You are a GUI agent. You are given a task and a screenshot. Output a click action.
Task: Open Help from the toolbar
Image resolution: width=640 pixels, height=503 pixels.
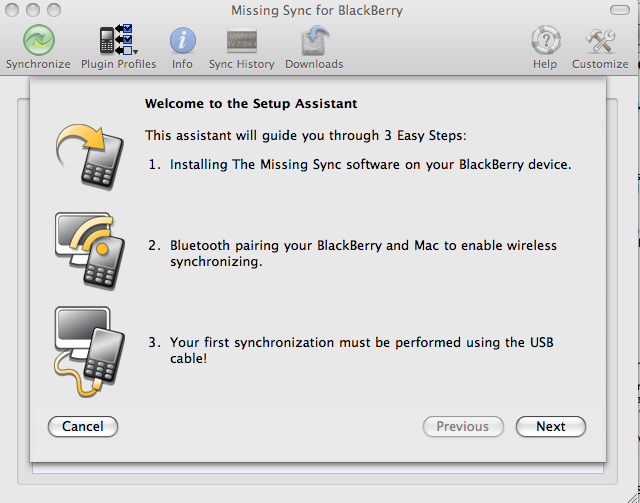click(545, 41)
